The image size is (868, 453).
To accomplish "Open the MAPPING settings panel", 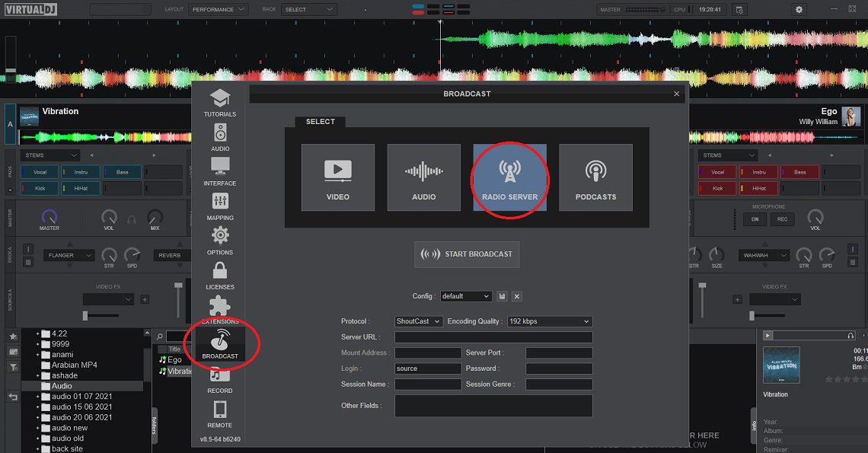I will coord(219,206).
